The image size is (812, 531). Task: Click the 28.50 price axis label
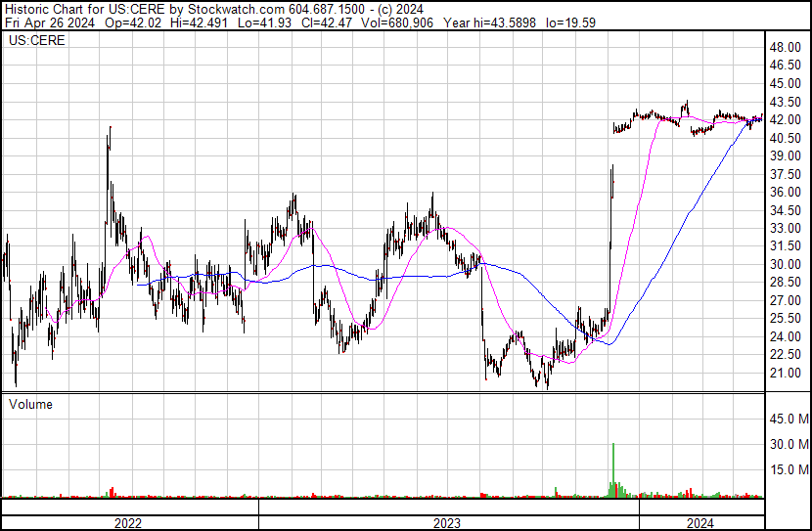point(785,282)
